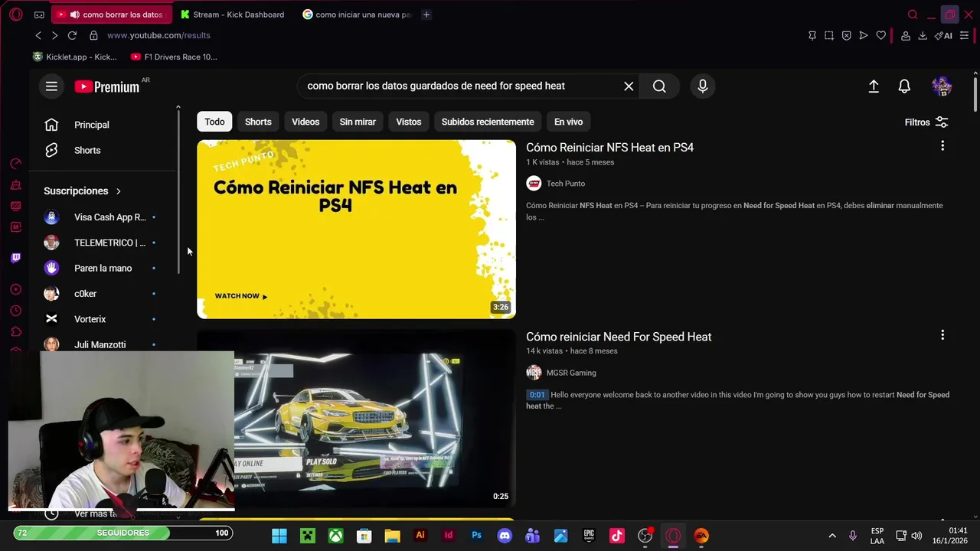980x551 pixels.
Task: Open the Create upload icon
Action: (x=874, y=86)
